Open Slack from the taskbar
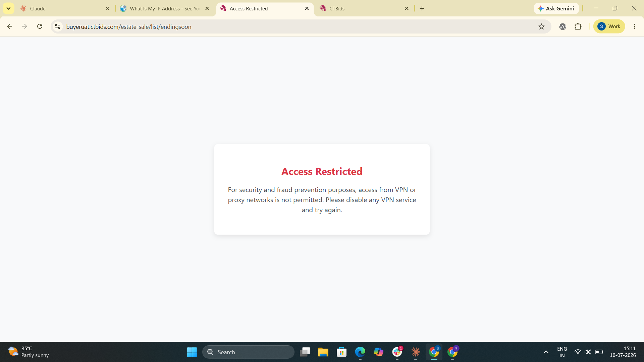 [397, 352]
